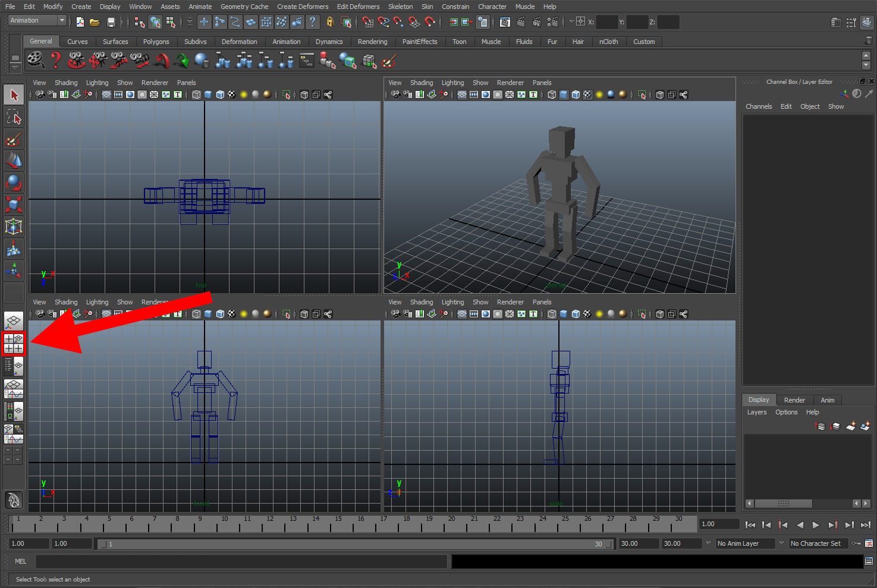Click inside the MEL command line
This screenshot has height=588, width=877.
click(x=238, y=561)
